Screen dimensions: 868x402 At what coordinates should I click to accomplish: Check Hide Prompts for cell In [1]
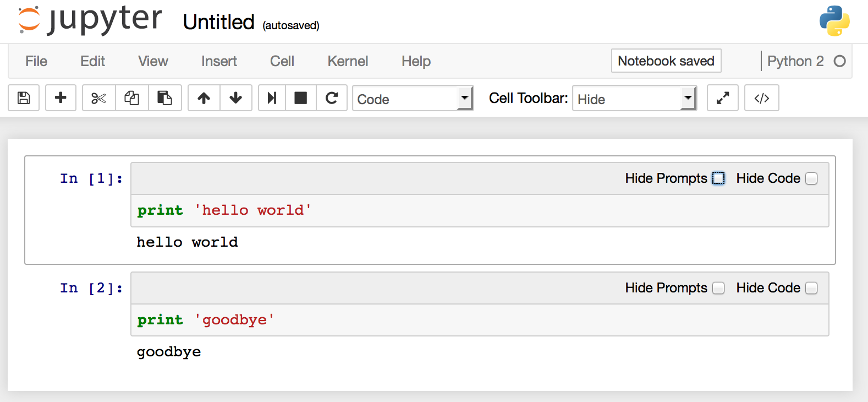pyautogui.click(x=718, y=178)
